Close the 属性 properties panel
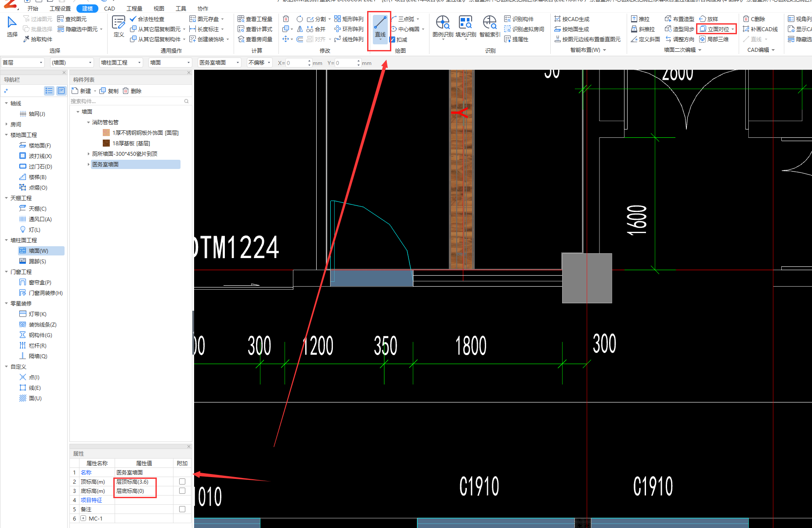 [189, 446]
